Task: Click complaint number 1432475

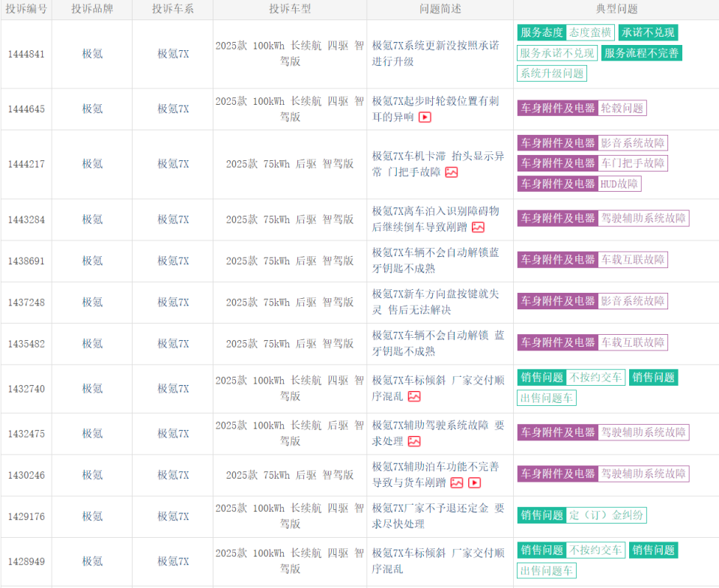Action: [26, 434]
